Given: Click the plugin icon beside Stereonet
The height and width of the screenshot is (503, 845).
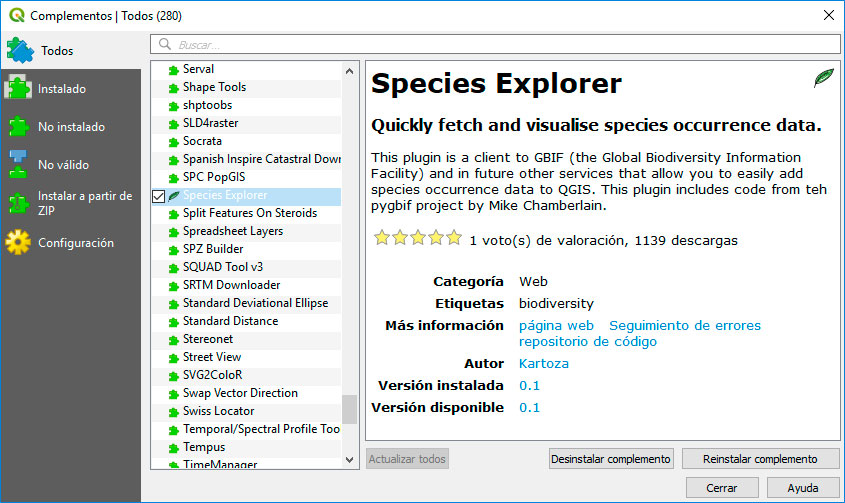Looking at the screenshot, I should pos(174,340).
